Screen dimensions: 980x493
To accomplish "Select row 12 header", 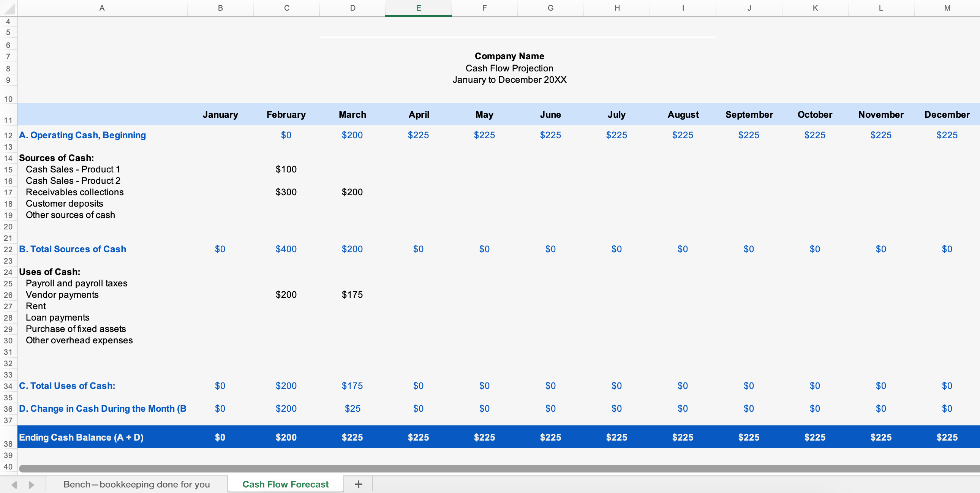I will click(8, 136).
